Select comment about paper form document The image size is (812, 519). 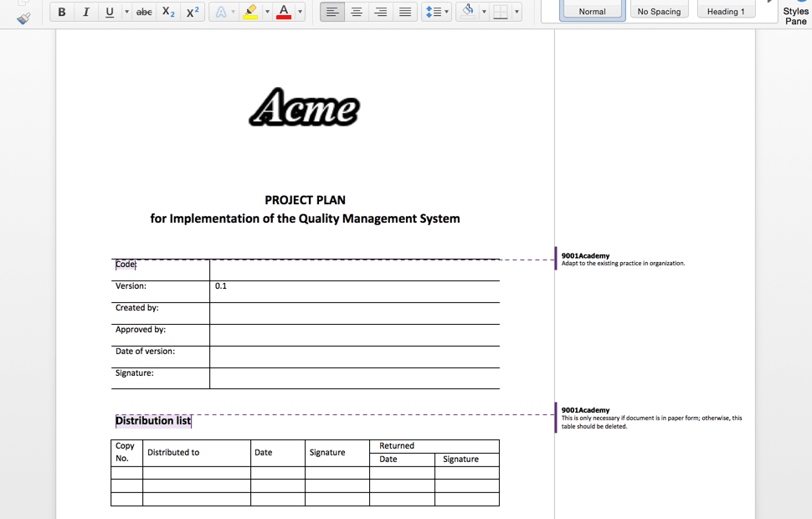pos(652,419)
